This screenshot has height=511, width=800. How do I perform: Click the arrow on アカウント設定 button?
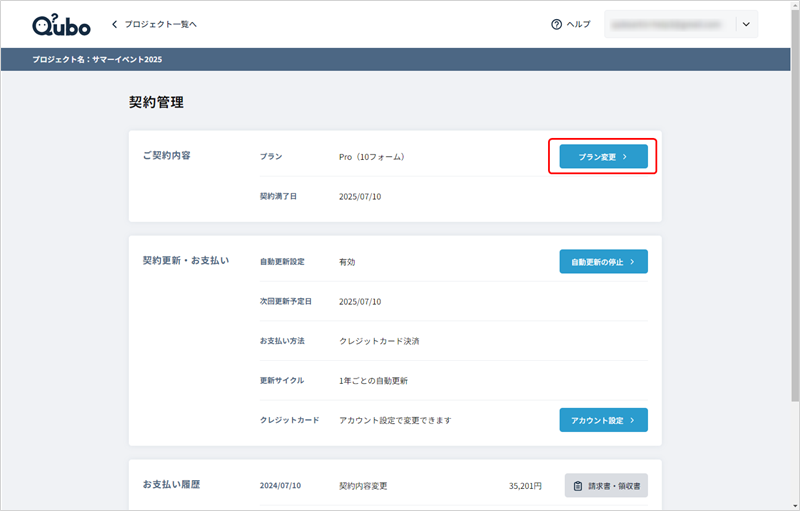point(633,420)
